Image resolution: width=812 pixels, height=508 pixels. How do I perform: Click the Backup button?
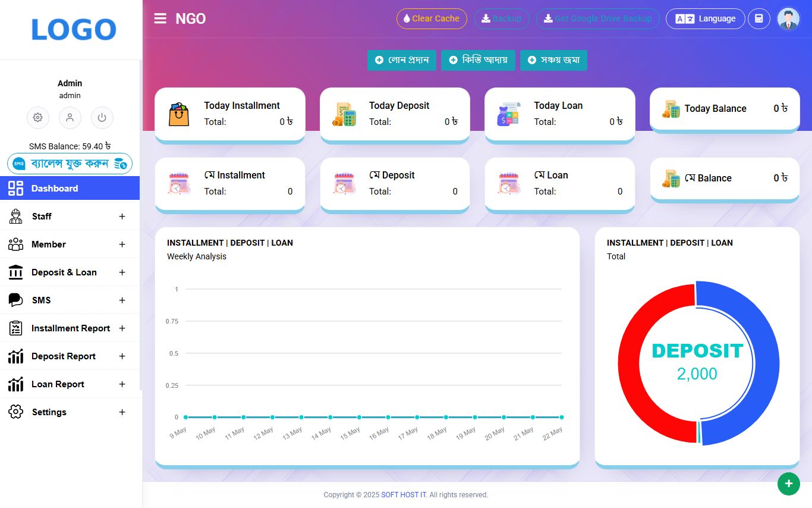click(502, 18)
